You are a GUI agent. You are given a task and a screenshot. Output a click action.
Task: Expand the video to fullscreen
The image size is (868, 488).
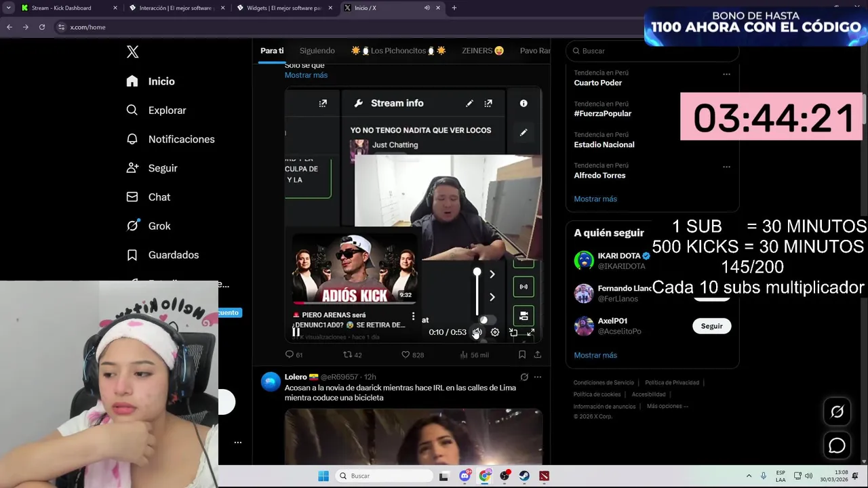531,332
